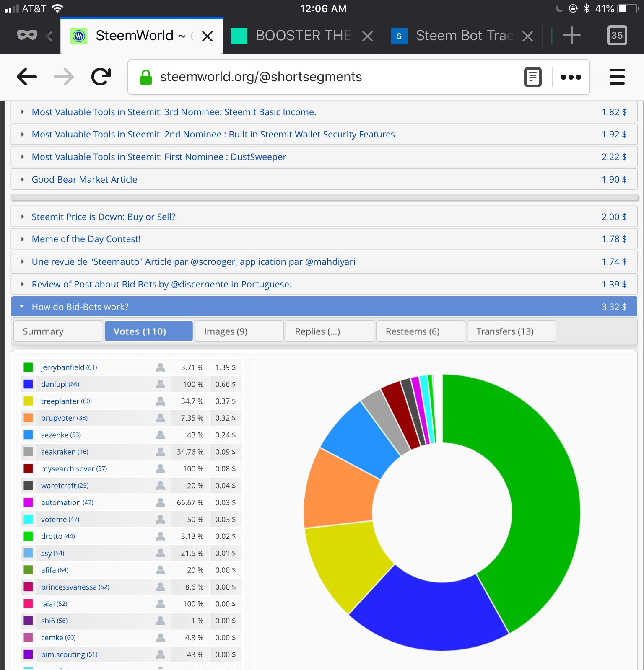644x670 pixels.
Task: Open voter link jerrybanfield
Action: tap(69, 367)
